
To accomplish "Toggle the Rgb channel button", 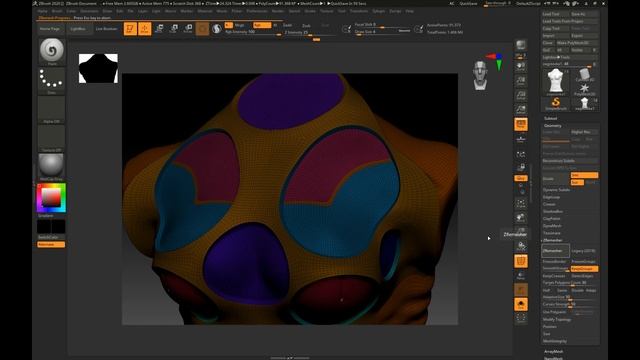I will click(x=262, y=25).
